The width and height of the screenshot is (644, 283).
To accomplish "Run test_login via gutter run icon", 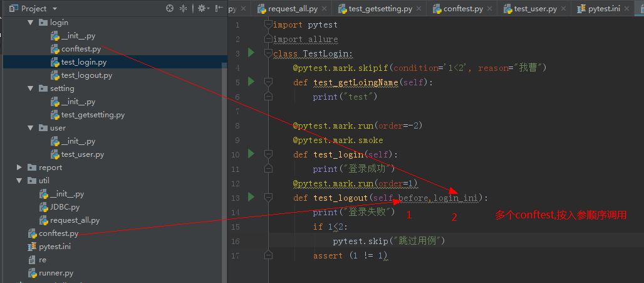I will click(x=251, y=154).
